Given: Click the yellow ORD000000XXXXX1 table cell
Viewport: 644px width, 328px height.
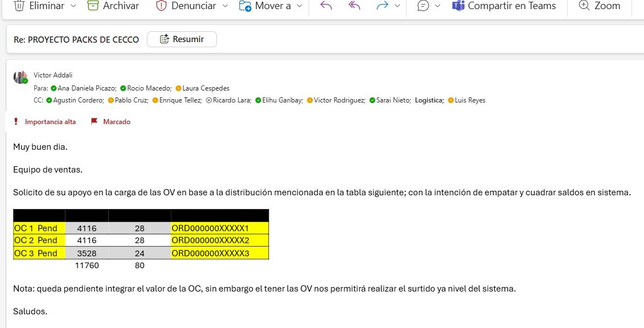Looking at the screenshot, I should point(219,228).
